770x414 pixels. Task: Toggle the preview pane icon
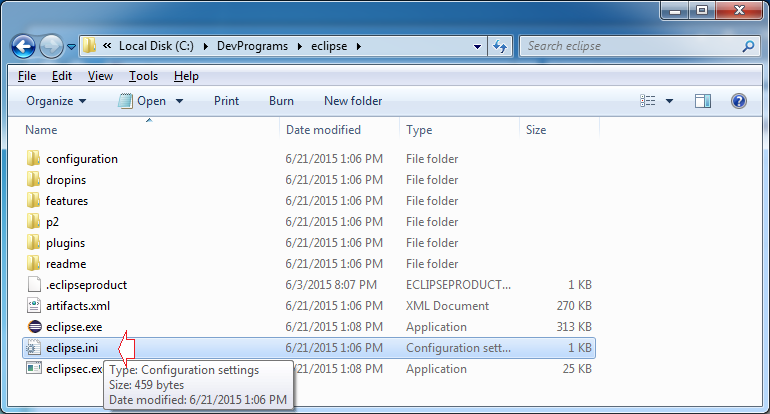coord(703,101)
